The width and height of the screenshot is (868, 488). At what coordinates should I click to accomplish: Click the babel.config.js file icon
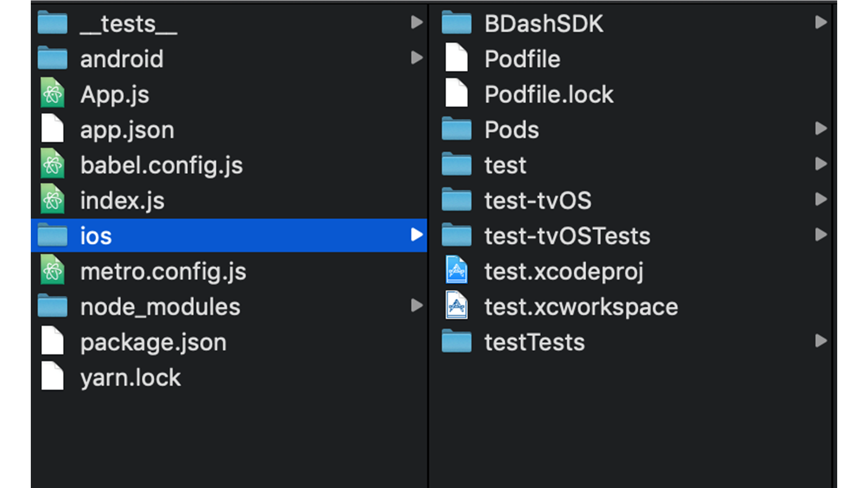(x=53, y=164)
